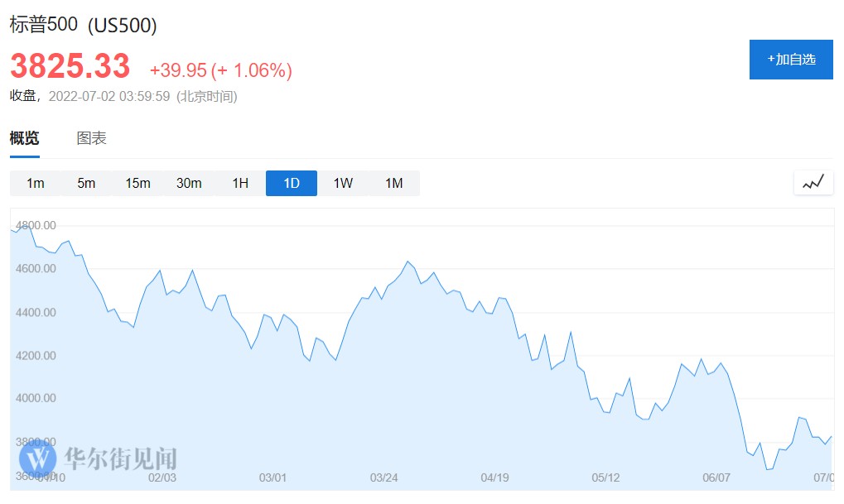The image size is (844, 504).
Task: Open the 图表 tab
Action: point(91,138)
